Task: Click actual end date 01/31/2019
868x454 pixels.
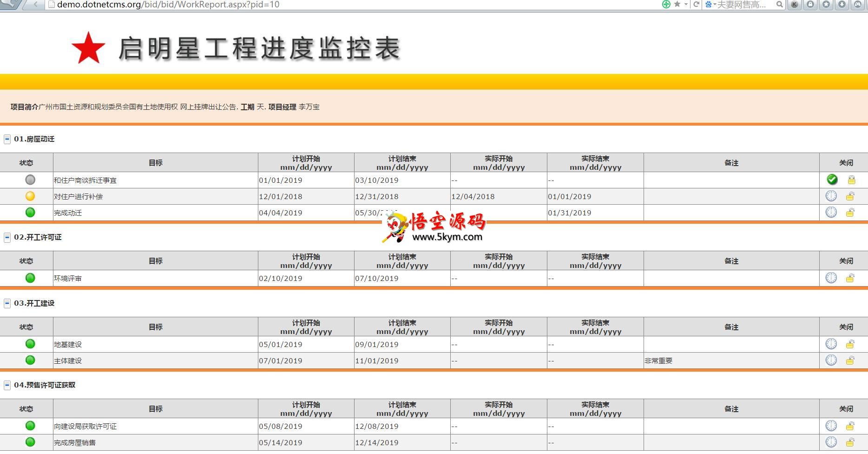Action: (x=570, y=213)
